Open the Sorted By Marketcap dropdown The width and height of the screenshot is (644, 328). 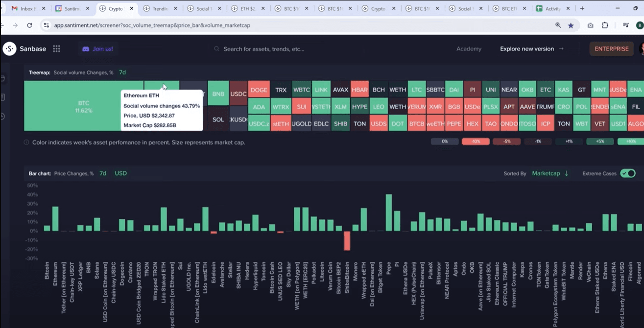(550, 173)
